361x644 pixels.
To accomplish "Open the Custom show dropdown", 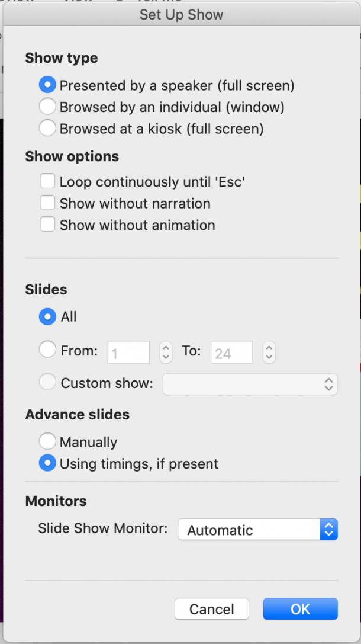I will 250,384.
